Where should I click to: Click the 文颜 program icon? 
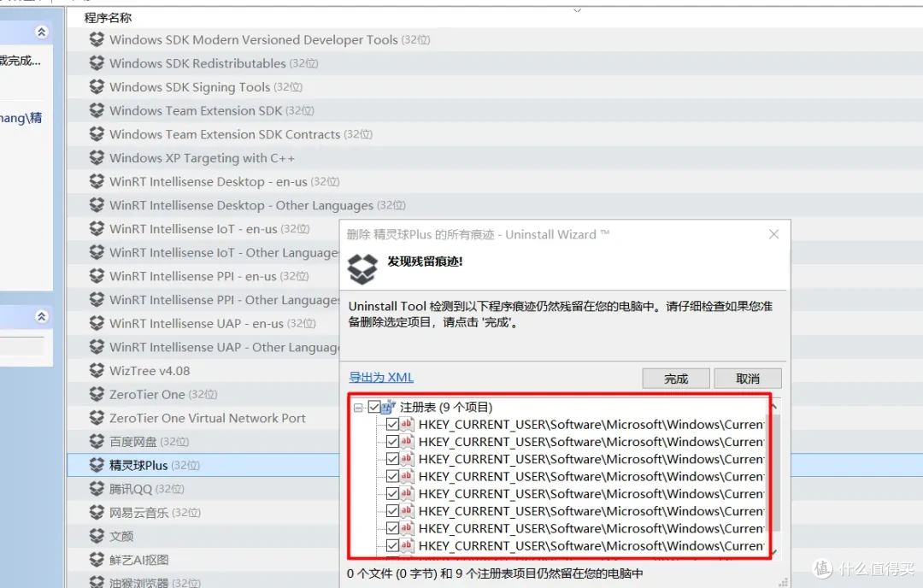[x=97, y=536]
